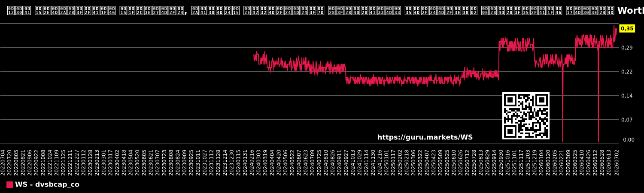644x193 pixels.
Task: Select the 0,14 y-axis label
Action: coord(627,96)
